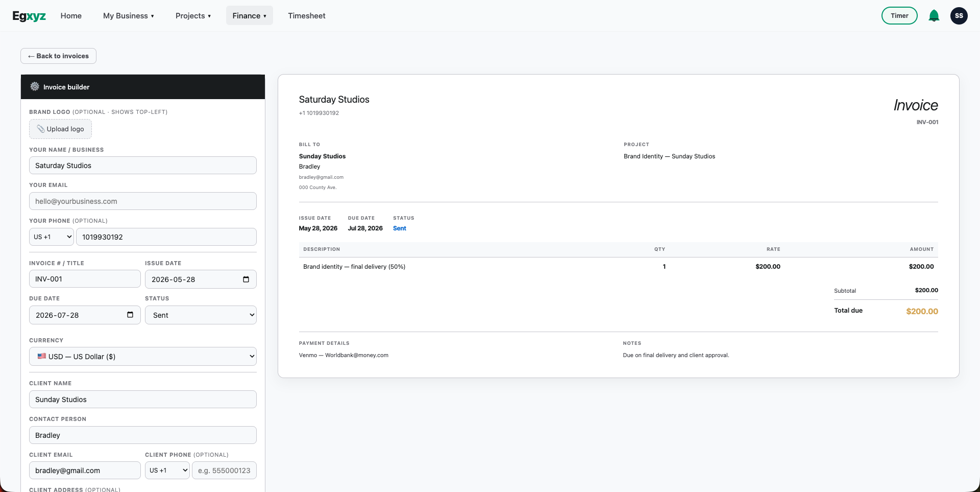Open the issue date calendar picker icon
The image size is (980, 492).
point(246,279)
